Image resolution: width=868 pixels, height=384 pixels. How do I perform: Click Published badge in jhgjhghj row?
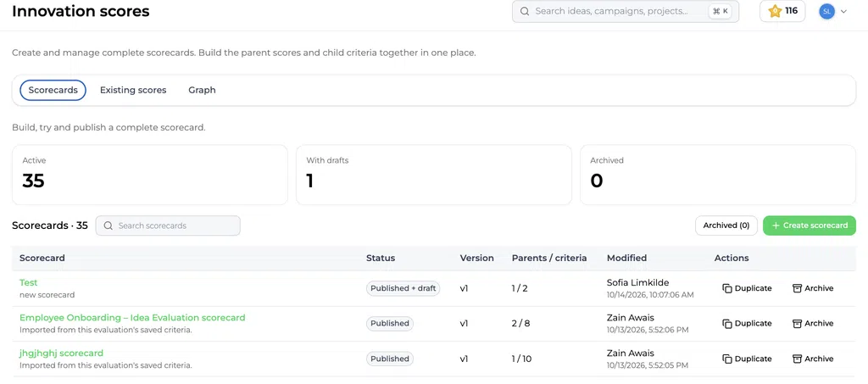[x=390, y=359]
